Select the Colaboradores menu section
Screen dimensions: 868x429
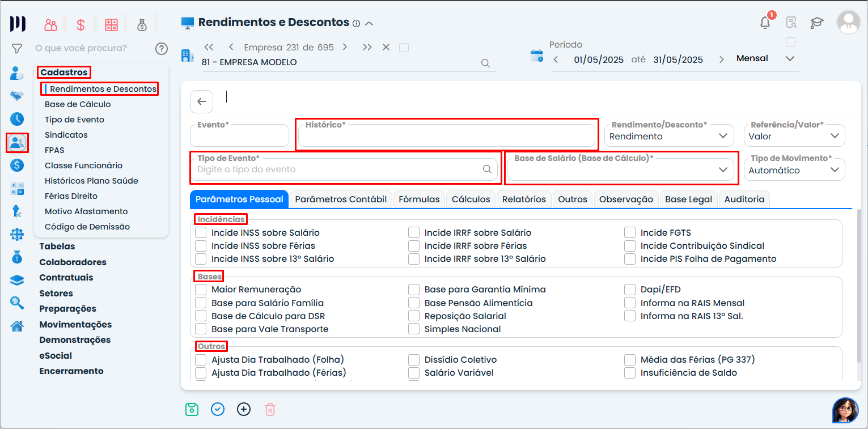click(73, 262)
